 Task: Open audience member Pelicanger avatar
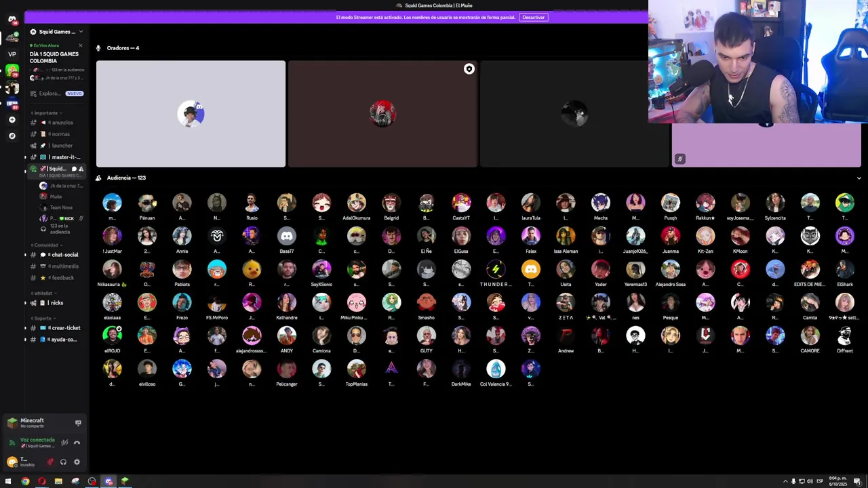pyautogui.click(x=287, y=369)
